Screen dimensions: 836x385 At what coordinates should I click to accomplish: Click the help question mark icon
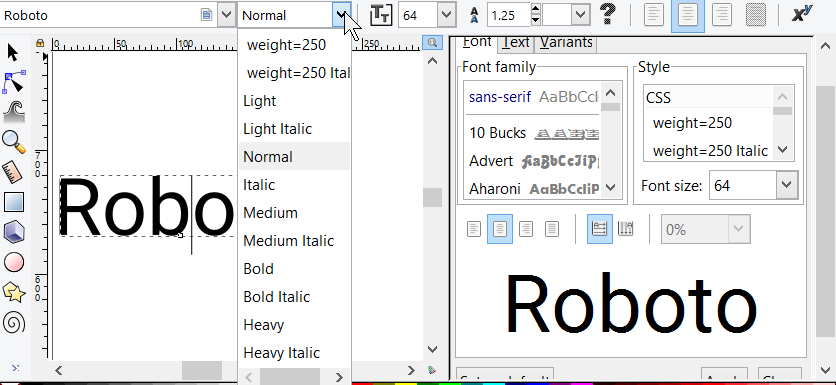coord(608,14)
